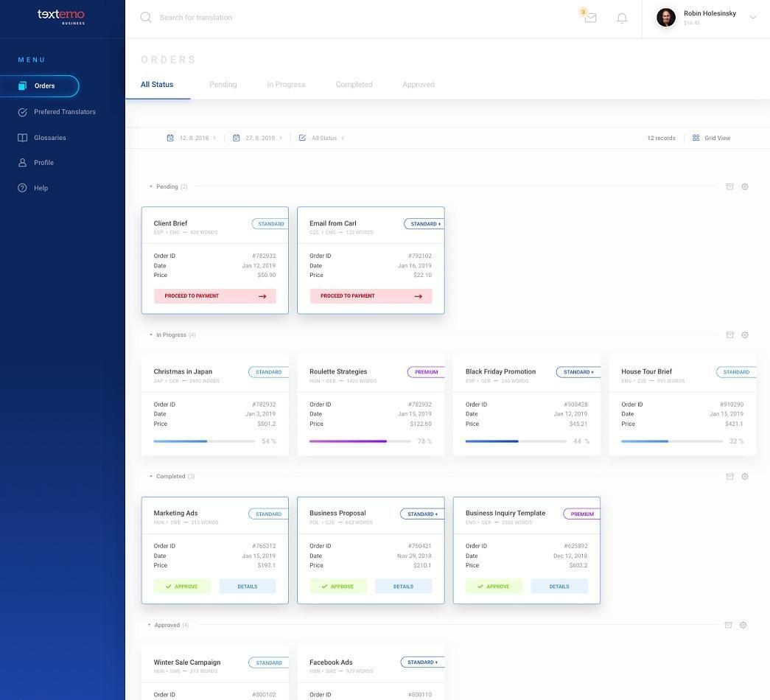View details of Marketing Ads order
770x700 pixels.
tap(248, 587)
